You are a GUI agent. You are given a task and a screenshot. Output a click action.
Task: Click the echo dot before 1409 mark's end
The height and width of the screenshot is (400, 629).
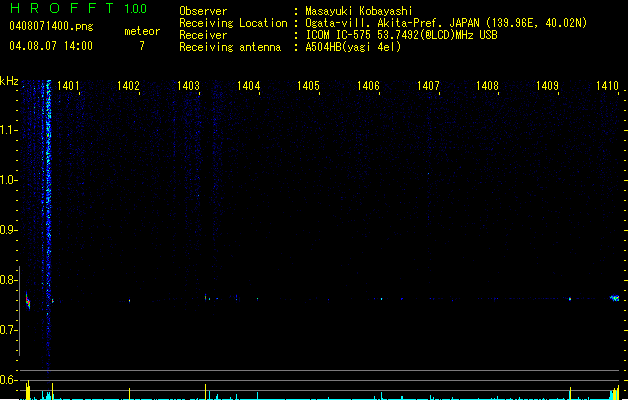[x=570, y=298]
